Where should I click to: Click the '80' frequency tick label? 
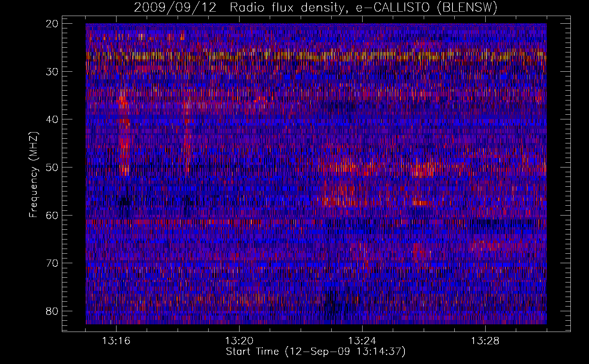52,311
